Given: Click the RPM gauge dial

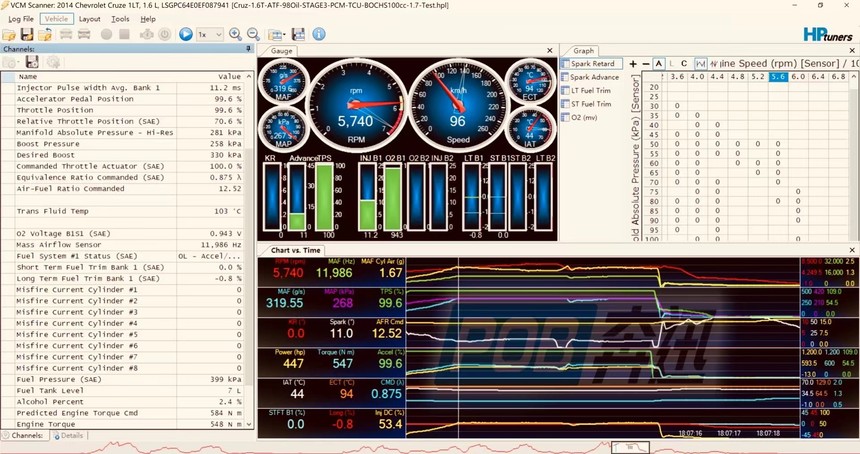Looking at the screenshot, I should [357, 105].
